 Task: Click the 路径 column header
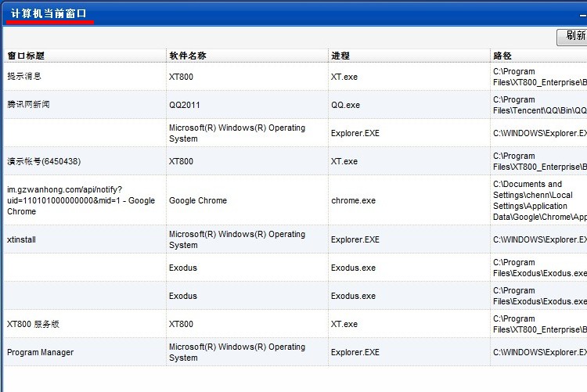[x=538, y=56]
